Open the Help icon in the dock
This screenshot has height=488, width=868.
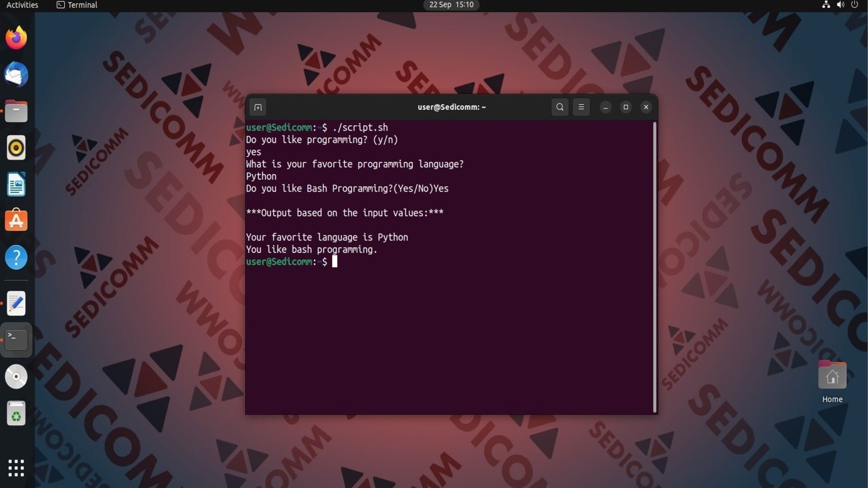pos(16,258)
